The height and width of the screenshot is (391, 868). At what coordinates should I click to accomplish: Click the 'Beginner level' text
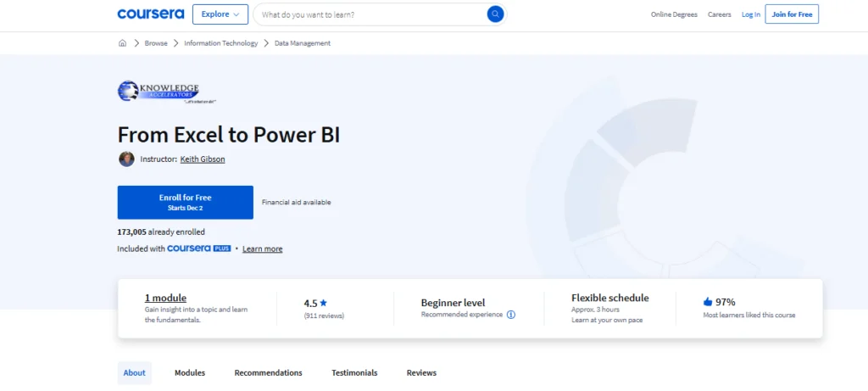click(x=453, y=303)
